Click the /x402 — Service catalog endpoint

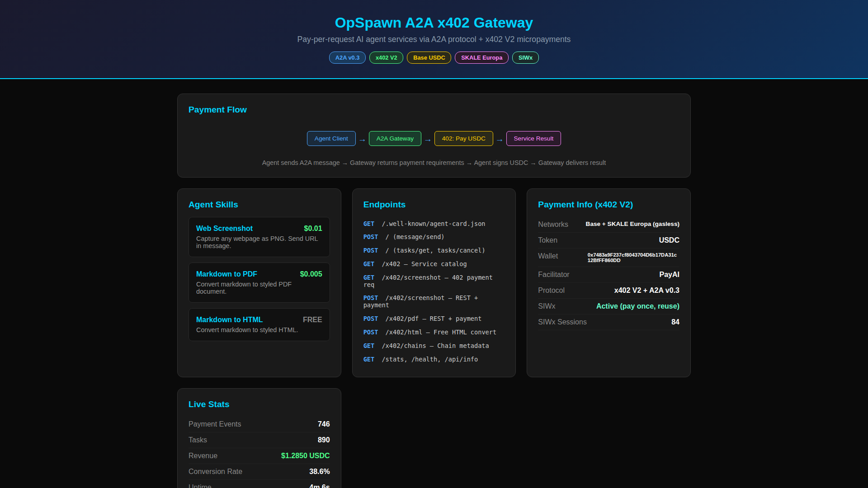click(415, 264)
